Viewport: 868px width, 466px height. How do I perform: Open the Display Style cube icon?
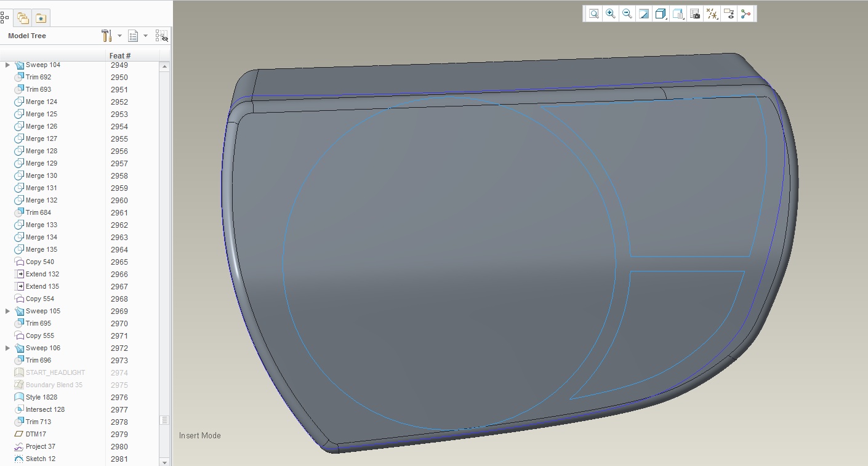point(661,14)
